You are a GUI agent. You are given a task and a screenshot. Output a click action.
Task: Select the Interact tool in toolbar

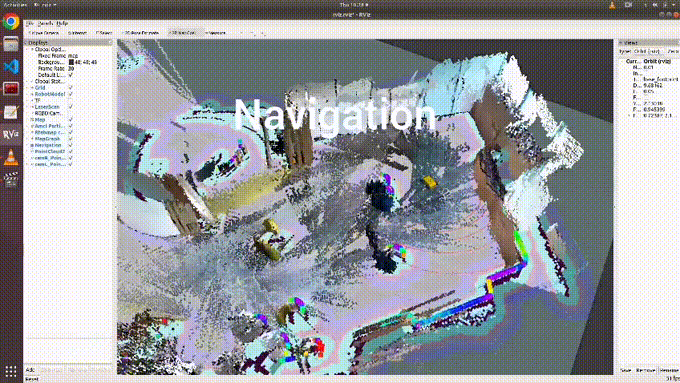tap(77, 33)
